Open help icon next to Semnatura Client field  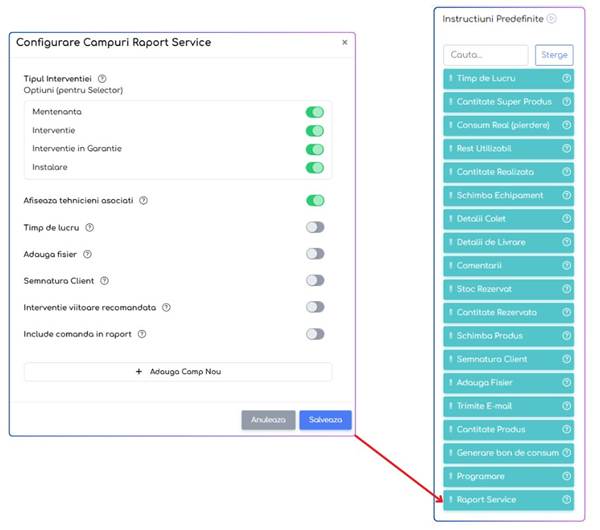pyautogui.click(x=104, y=281)
